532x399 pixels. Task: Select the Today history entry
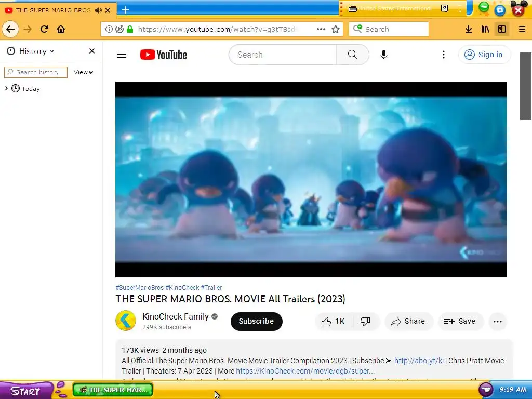point(31,88)
